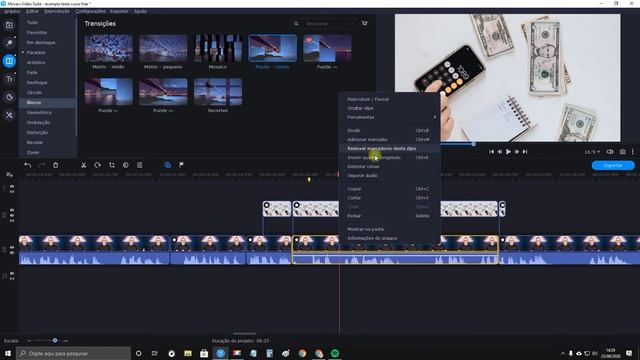Viewport: 640px width, 360px height.
Task: Click the Clip properties icon
Action: click(x=140, y=165)
